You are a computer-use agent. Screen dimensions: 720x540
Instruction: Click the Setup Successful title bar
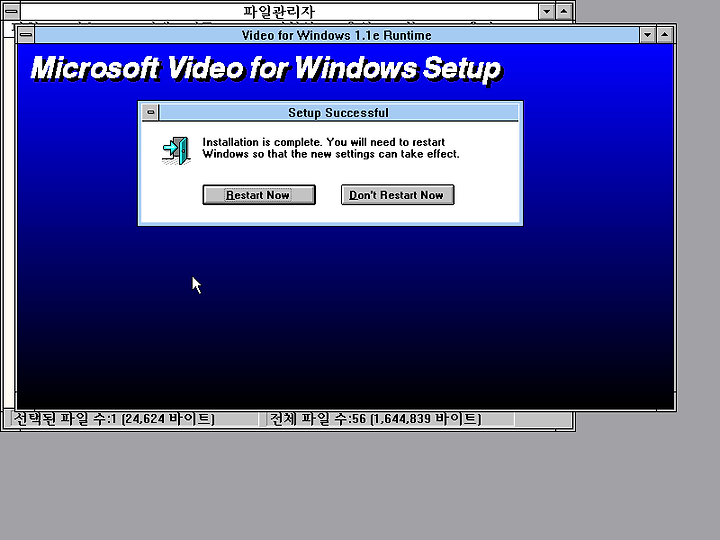coord(338,112)
